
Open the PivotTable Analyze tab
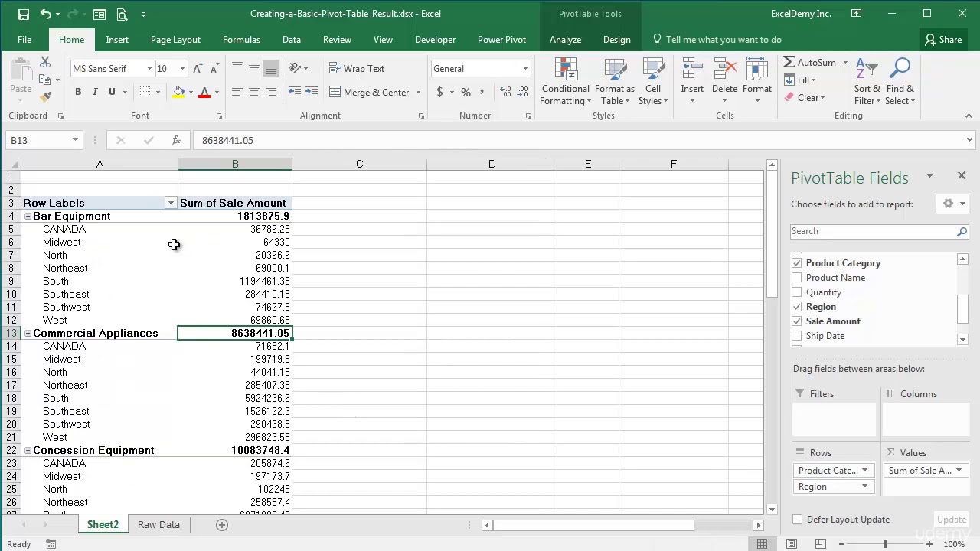pos(565,40)
